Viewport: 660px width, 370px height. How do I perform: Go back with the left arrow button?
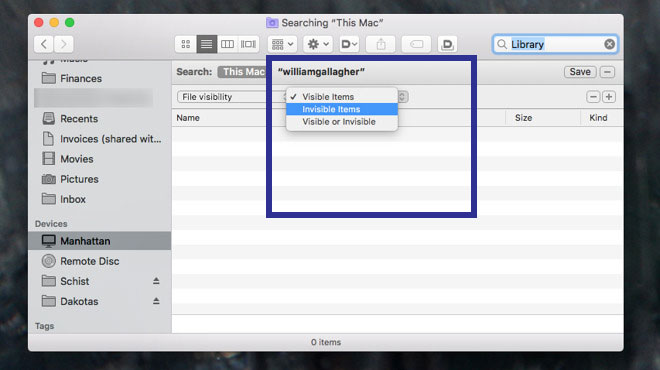pos(44,44)
